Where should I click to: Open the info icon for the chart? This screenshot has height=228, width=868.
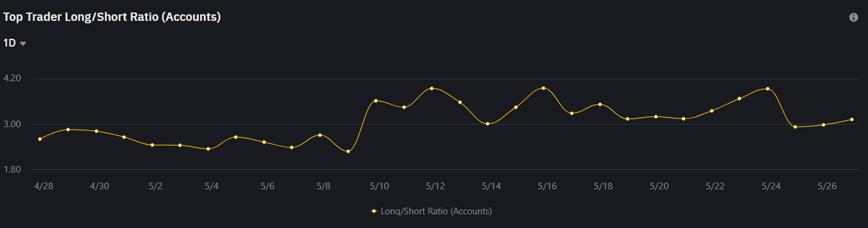click(x=853, y=17)
